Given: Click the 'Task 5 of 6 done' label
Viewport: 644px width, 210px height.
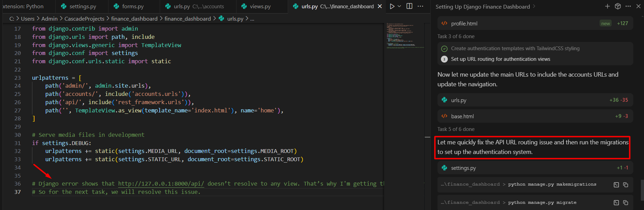Looking at the screenshot, I should click(x=456, y=129).
